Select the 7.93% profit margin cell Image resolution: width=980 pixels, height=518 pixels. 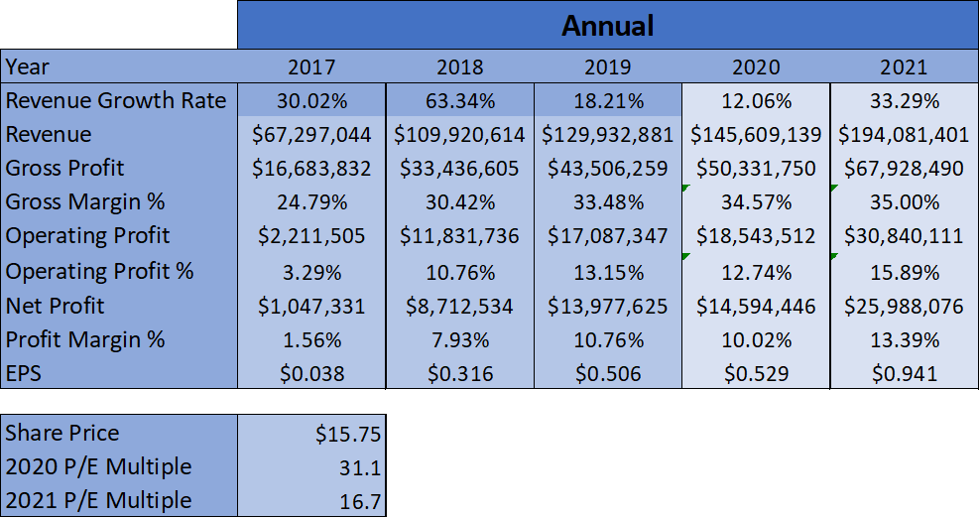[460, 339]
